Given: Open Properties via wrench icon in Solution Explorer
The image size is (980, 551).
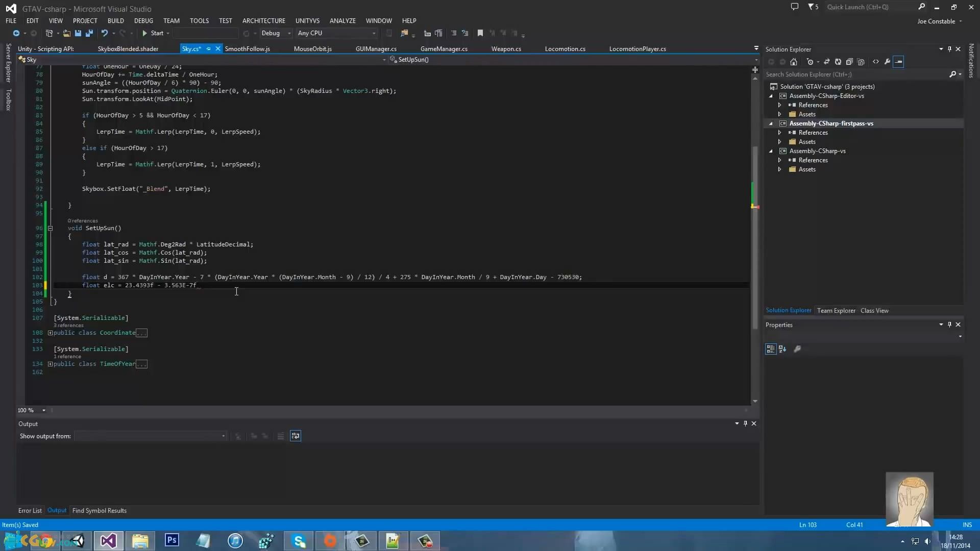Looking at the screenshot, I should click(x=888, y=62).
